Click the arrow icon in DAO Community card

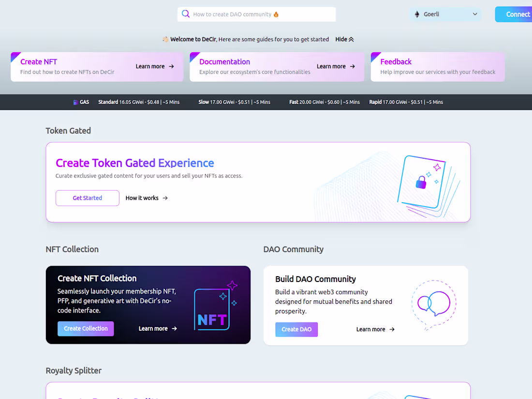[x=392, y=329]
